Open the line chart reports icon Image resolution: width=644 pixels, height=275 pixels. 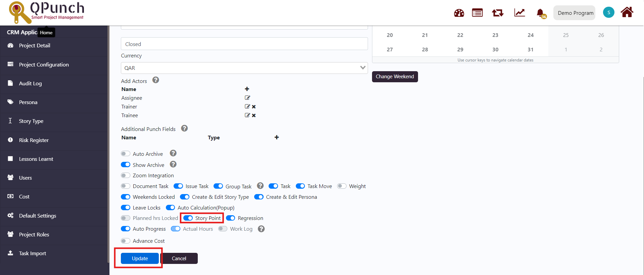[x=519, y=13]
